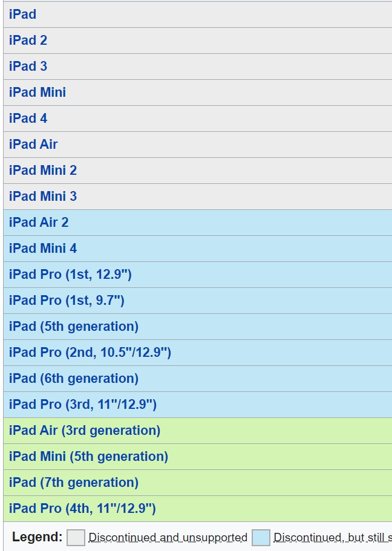Open the iPad Mini (5th generation) link
392x551 pixels.
pos(88,457)
